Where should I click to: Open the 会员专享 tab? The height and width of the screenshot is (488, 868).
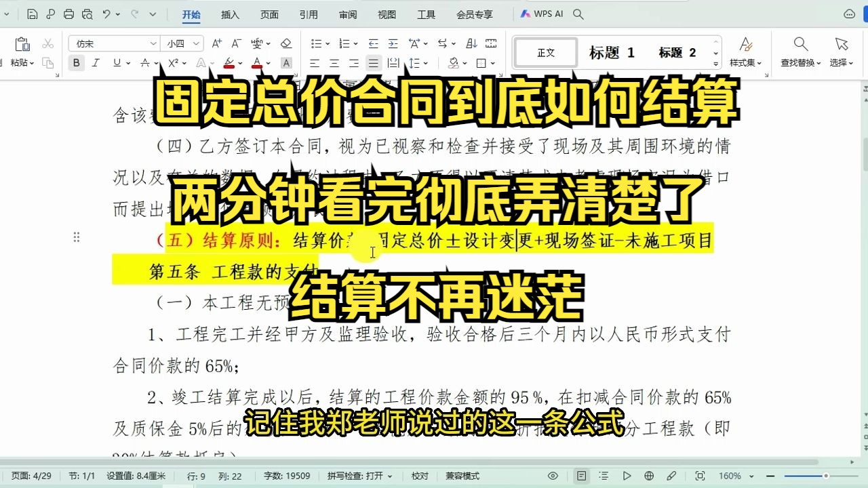pos(475,14)
